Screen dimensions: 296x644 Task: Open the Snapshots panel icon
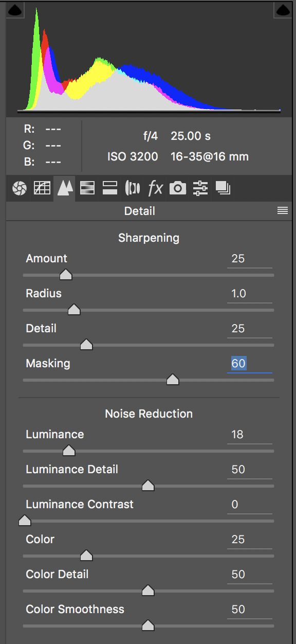(x=223, y=189)
